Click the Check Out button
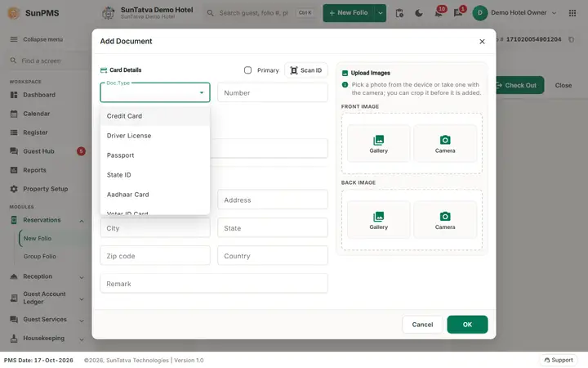588x368 pixels. coord(520,85)
